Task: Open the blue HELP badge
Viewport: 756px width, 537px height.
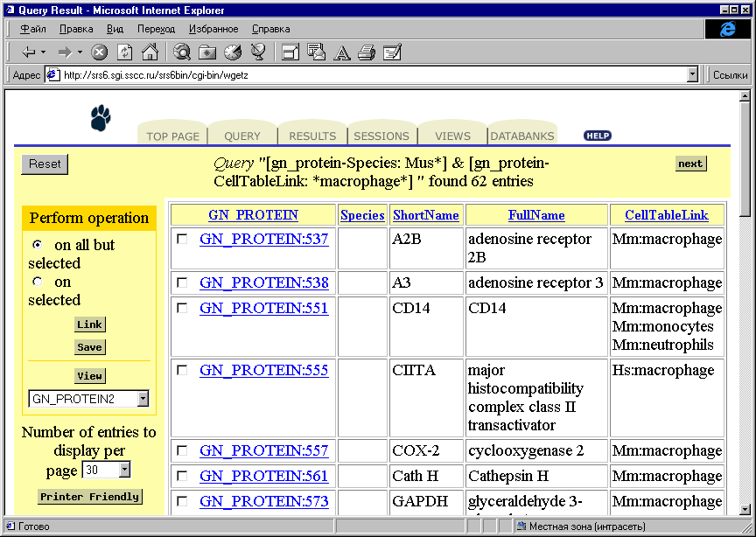Action: pyautogui.click(x=598, y=136)
